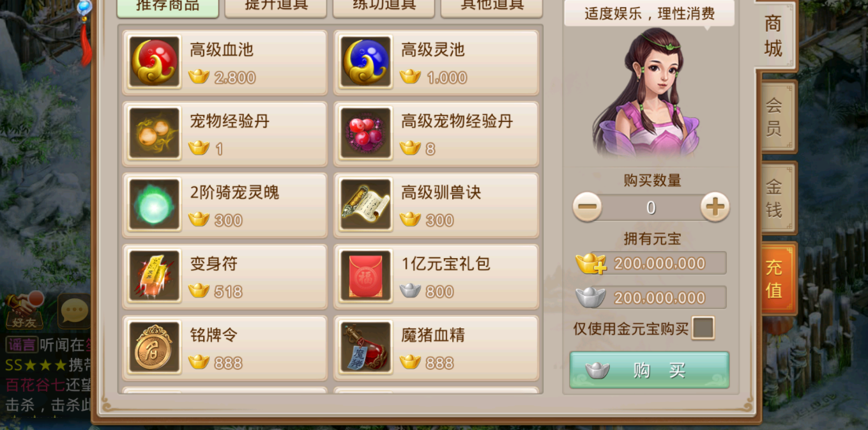Tick the 仅使用金元宝购买 checkbox
Screen dimensions: 868x430
pyautogui.click(x=703, y=328)
